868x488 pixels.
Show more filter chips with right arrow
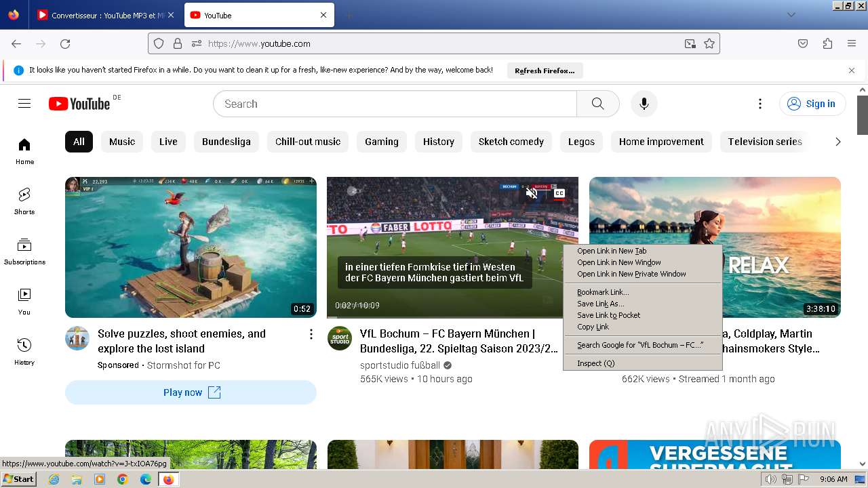pyautogui.click(x=838, y=142)
